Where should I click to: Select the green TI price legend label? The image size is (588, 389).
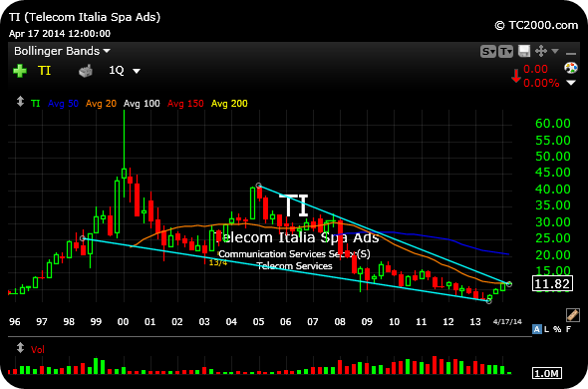click(35, 104)
